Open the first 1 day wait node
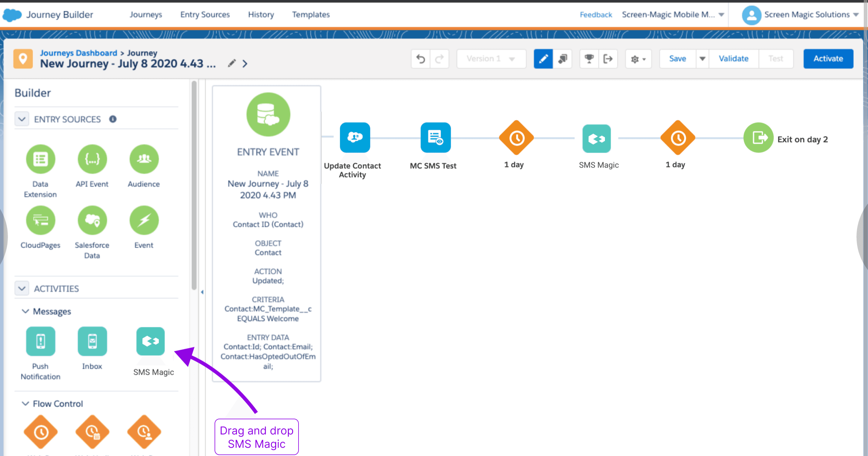The image size is (868, 456). coord(516,138)
